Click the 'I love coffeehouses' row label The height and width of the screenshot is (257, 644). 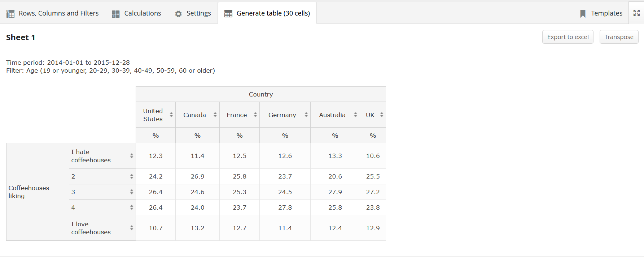coord(91,228)
